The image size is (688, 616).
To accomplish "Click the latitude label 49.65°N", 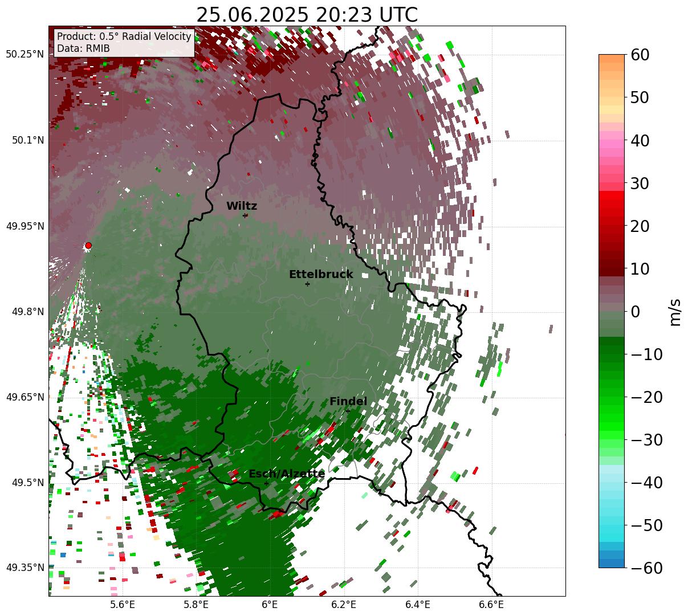I will (25, 397).
